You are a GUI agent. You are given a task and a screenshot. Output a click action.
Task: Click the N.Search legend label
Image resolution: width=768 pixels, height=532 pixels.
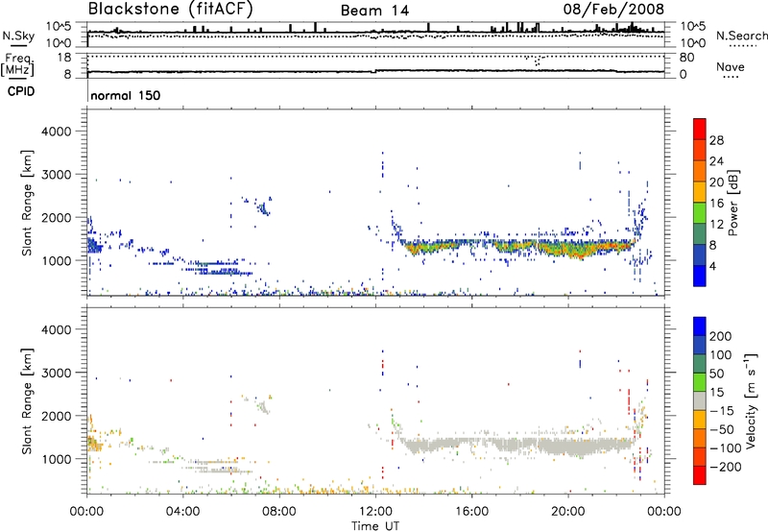click(x=741, y=36)
